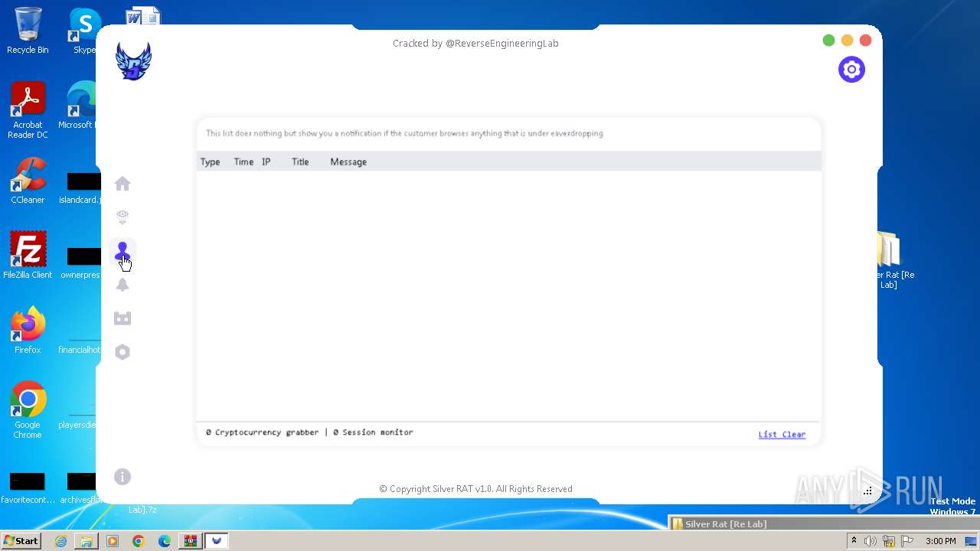Click the info icon at sidebar bottom
This screenshot has width=980, height=551.
click(x=122, y=477)
